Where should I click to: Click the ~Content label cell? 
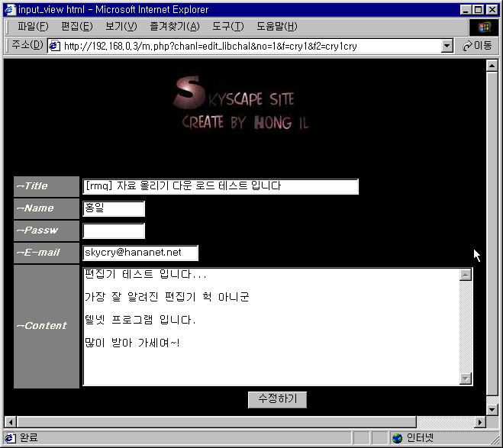point(47,327)
